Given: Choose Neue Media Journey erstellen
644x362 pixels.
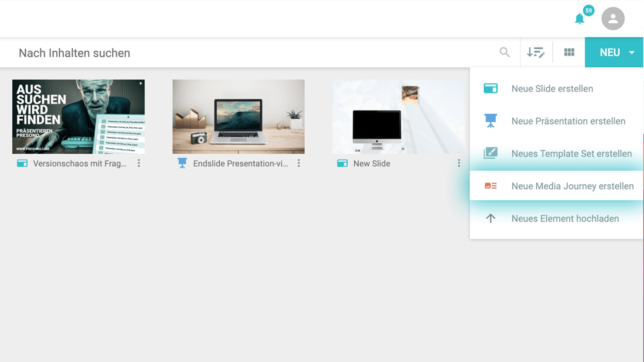Looking at the screenshot, I should [x=557, y=186].
